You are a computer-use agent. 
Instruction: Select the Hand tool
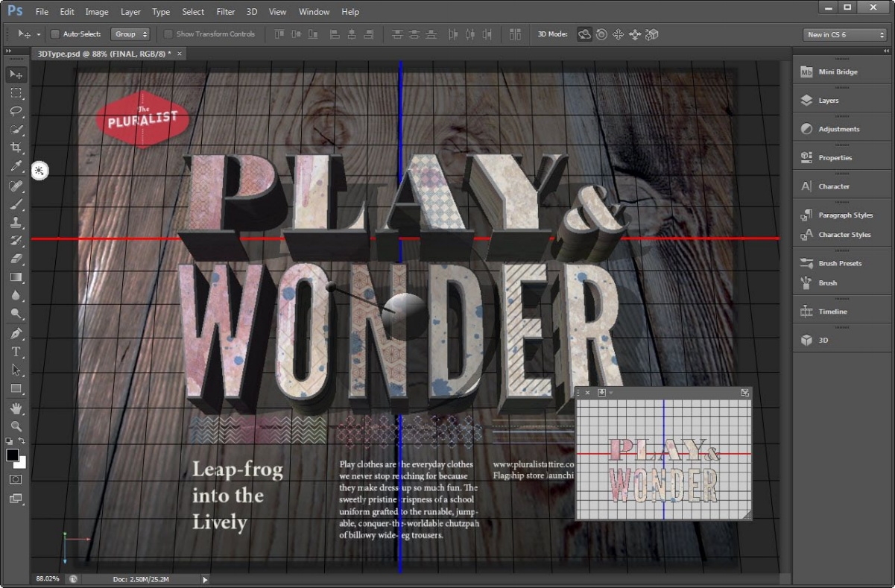point(16,408)
